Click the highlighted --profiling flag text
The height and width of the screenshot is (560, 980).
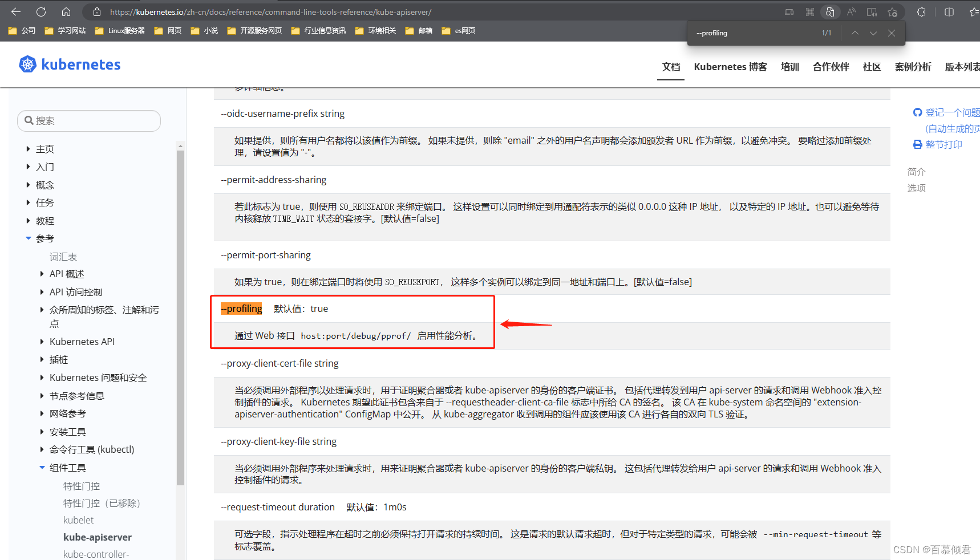(241, 309)
